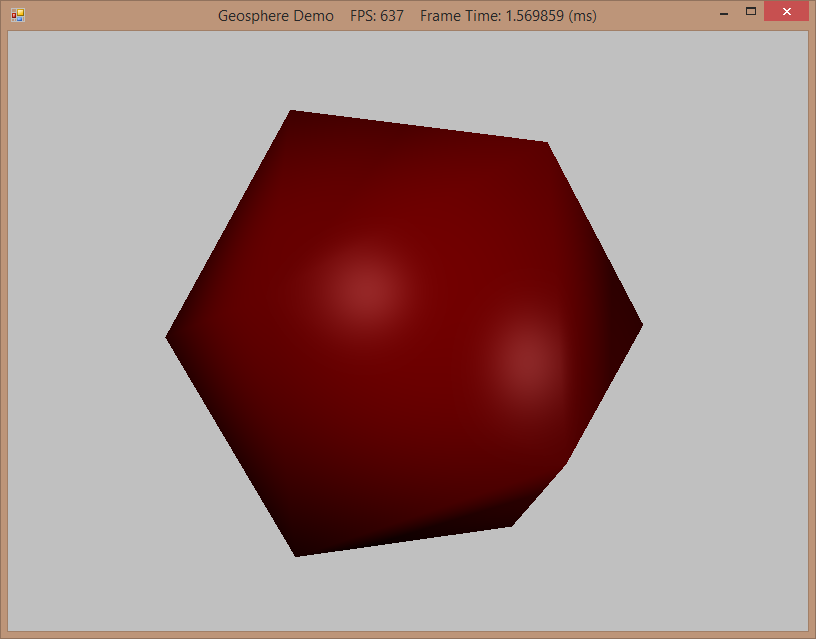This screenshot has height=639, width=816.
Task: Click the "Frame Time: 1.569859 (ms)" text
Action: point(508,16)
